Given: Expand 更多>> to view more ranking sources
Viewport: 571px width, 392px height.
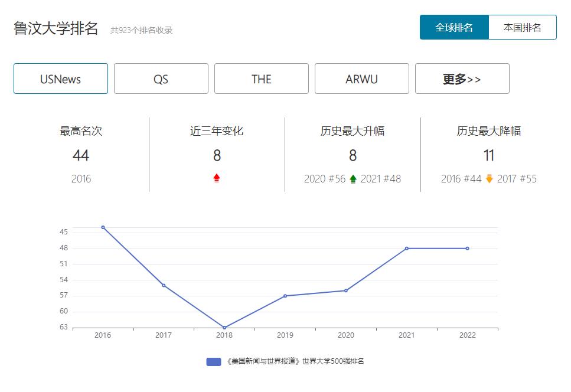Looking at the screenshot, I should pos(462,79).
